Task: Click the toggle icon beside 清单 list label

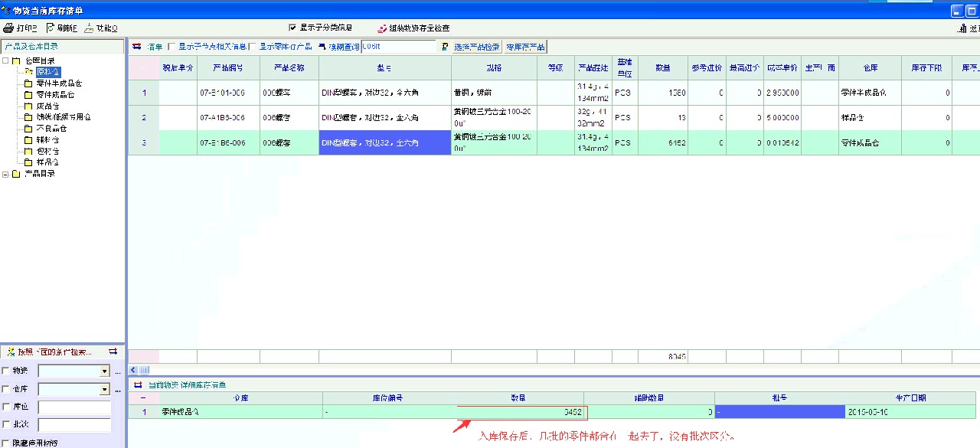Action: pyautogui.click(x=137, y=47)
